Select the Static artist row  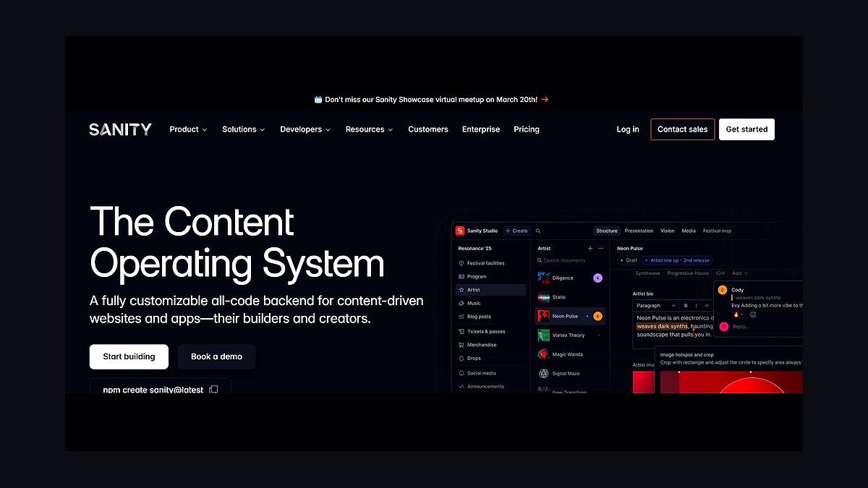tap(570, 297)
